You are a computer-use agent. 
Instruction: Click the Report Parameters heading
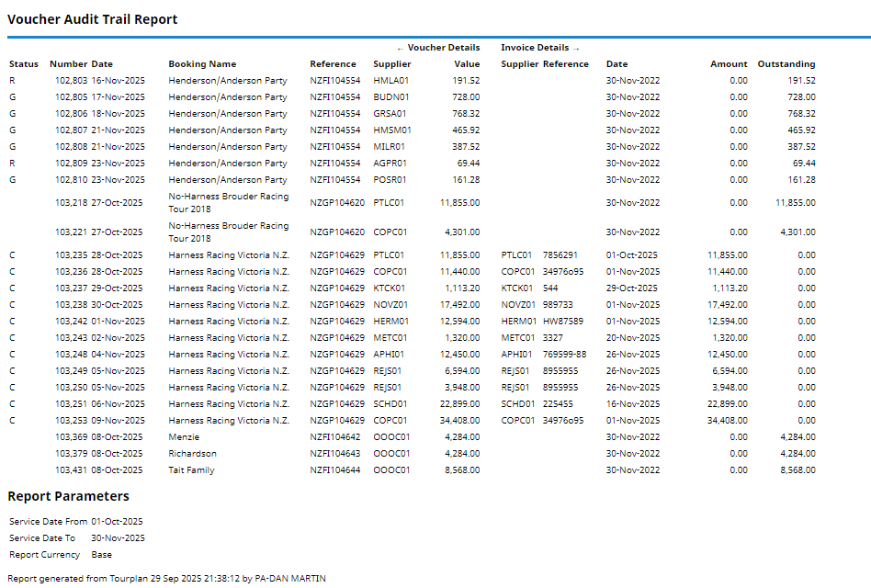(68, 496)
